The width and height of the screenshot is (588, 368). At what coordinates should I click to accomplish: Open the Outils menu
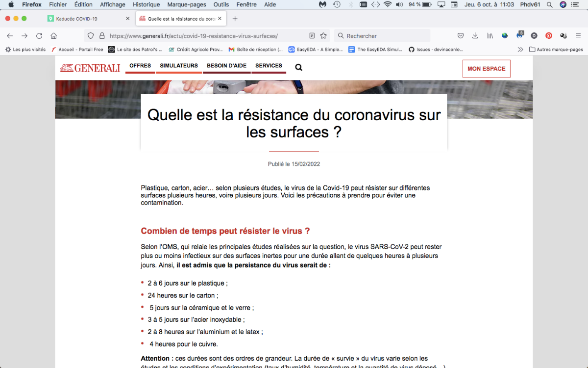point(221,4)
